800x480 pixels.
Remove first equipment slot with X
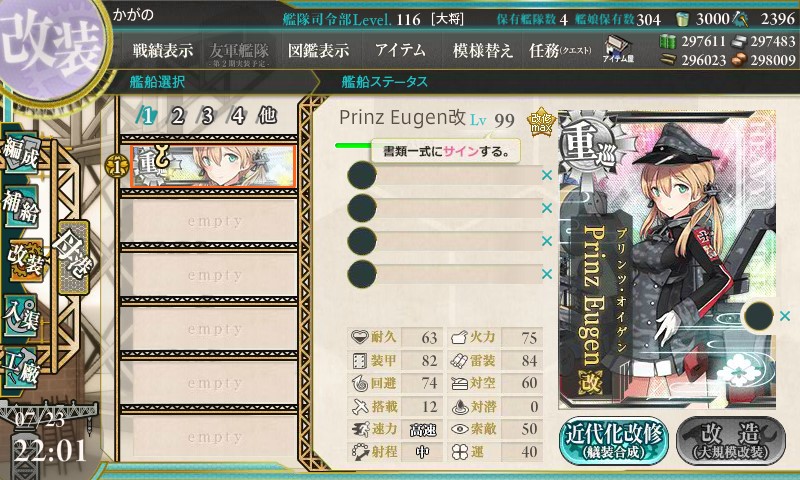tap(547, 175)
